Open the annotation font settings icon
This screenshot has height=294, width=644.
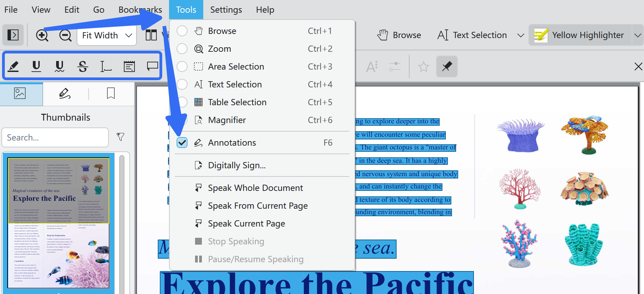[372, 66]
